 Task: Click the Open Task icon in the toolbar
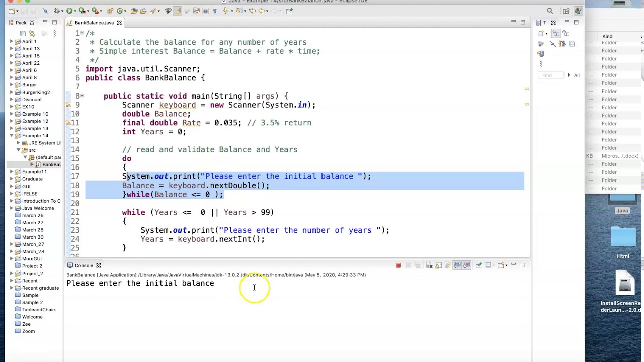tap(143, 11)
